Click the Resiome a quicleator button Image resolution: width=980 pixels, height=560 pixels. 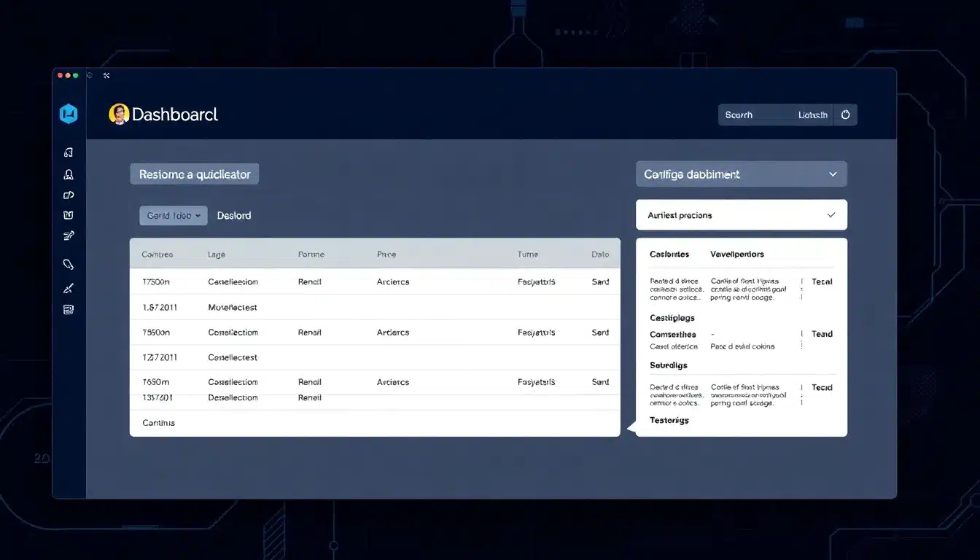(x=194, y=174)
